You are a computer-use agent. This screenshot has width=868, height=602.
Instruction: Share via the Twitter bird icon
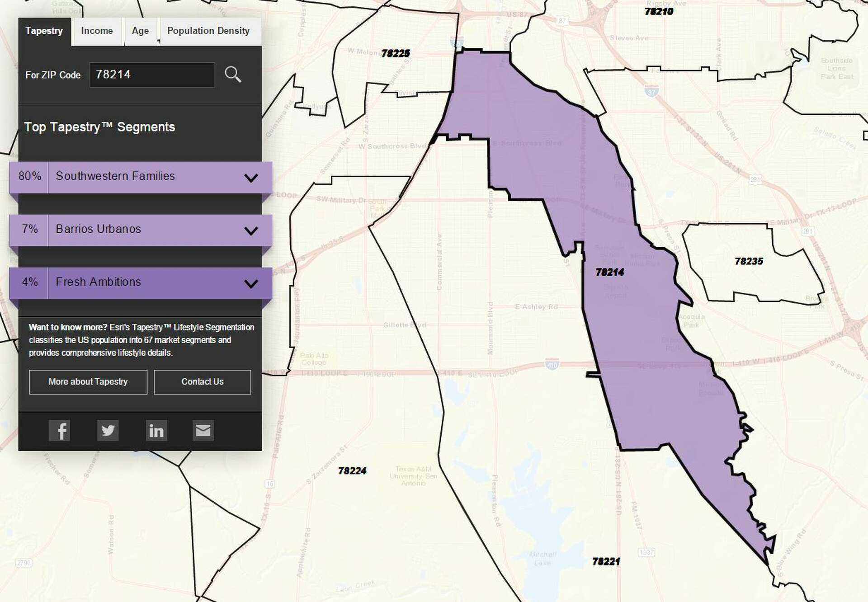click(108, 431)
